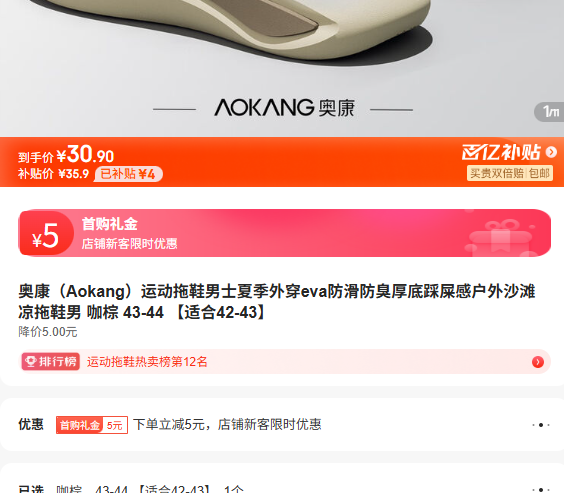The image size is (564, 493).
Task: Click the AOKANG 奥康 brand logo
Action: pyautogui.click(x=284, y=108)
